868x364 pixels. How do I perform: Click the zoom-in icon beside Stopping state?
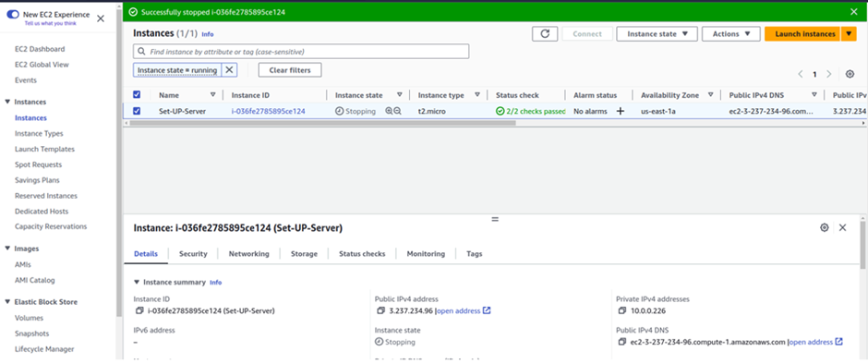tap(389, 111)
